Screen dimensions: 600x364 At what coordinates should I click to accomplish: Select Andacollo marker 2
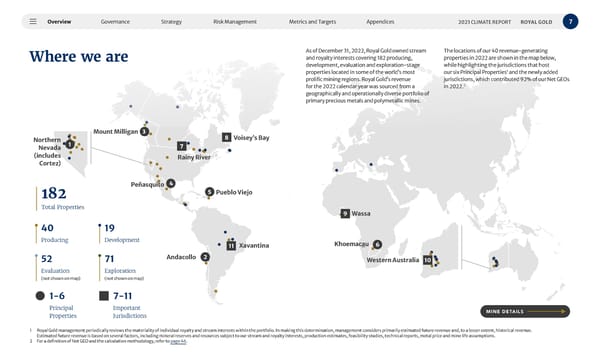205,257
